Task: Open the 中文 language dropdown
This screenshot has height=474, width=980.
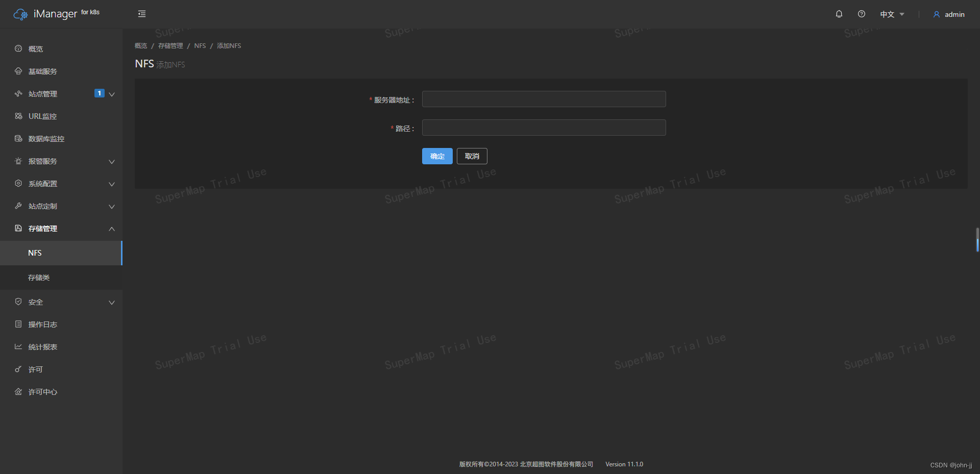Action: point(892,14)
